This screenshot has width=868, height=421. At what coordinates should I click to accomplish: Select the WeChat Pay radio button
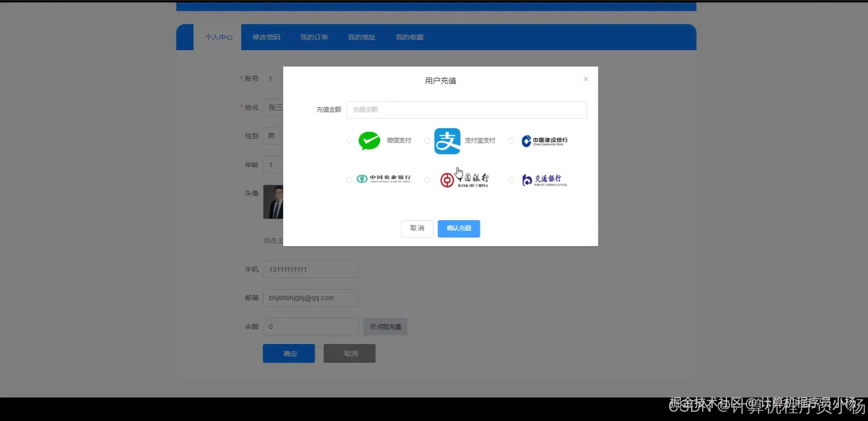pos(349,141)
